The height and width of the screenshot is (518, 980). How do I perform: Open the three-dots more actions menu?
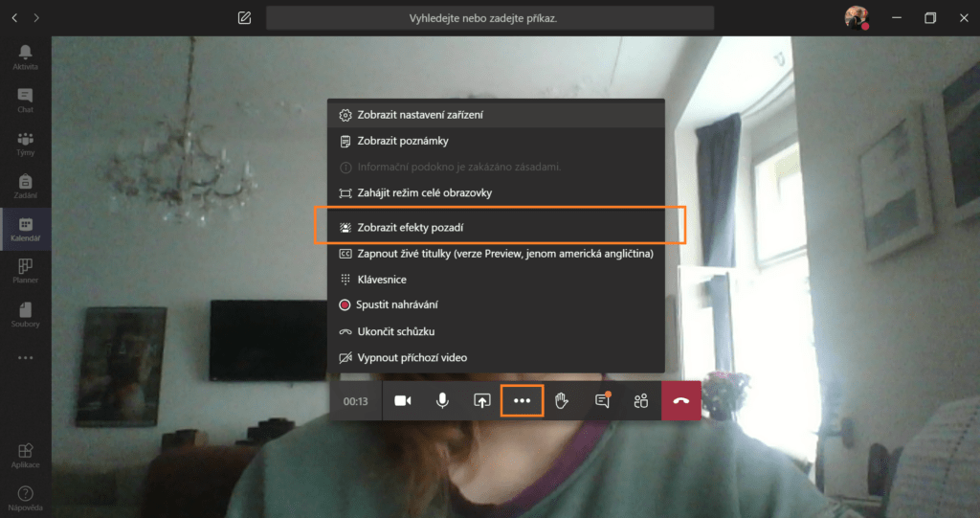(x=522, y=401)
